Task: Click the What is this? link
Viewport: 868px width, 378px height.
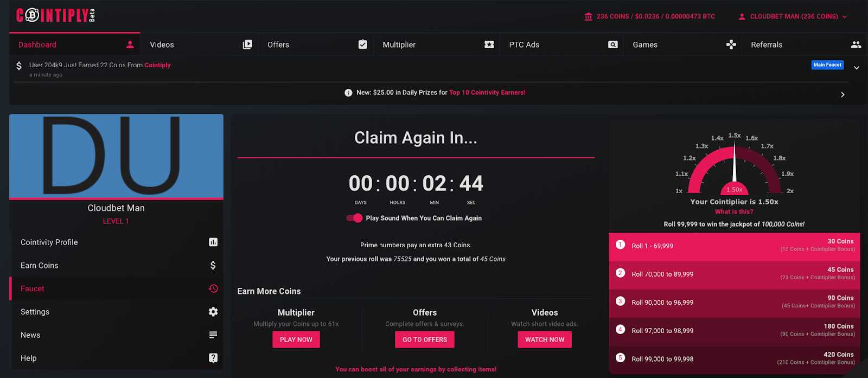Action: click(734, 212)
